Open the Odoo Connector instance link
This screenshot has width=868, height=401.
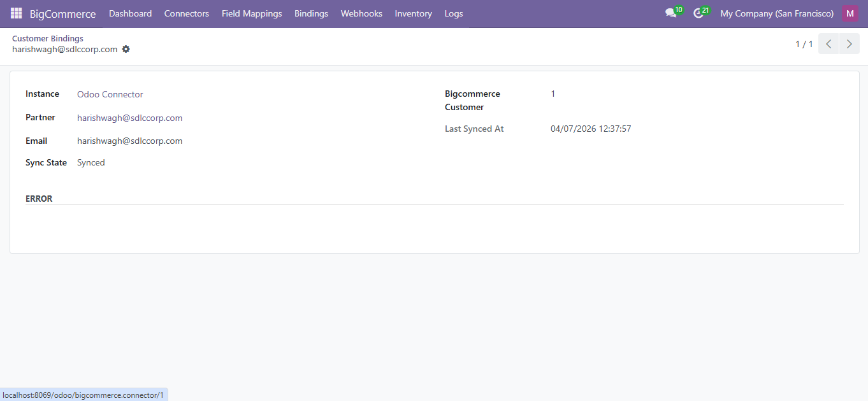point(110,94)
